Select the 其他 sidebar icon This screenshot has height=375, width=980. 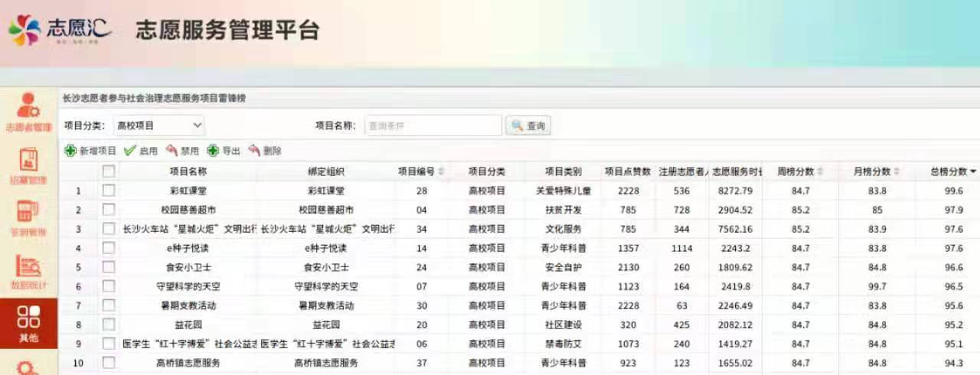pos(28,321)
